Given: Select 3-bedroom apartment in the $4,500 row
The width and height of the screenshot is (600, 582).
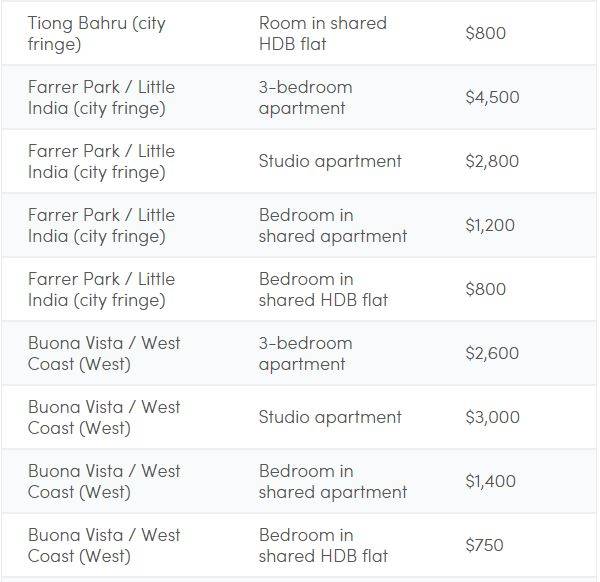Looking at the screenshot, I should coord(305,97).
